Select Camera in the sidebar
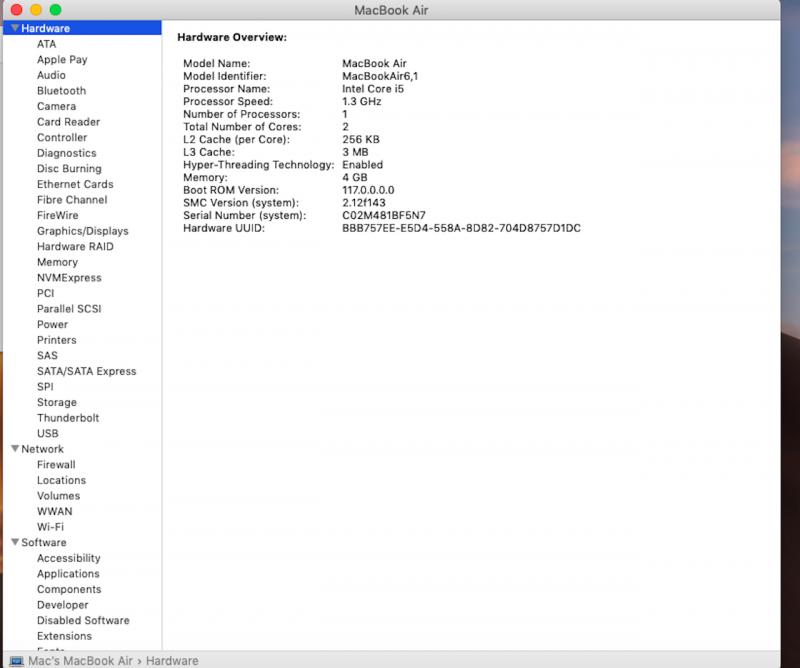 coord(56,106)
